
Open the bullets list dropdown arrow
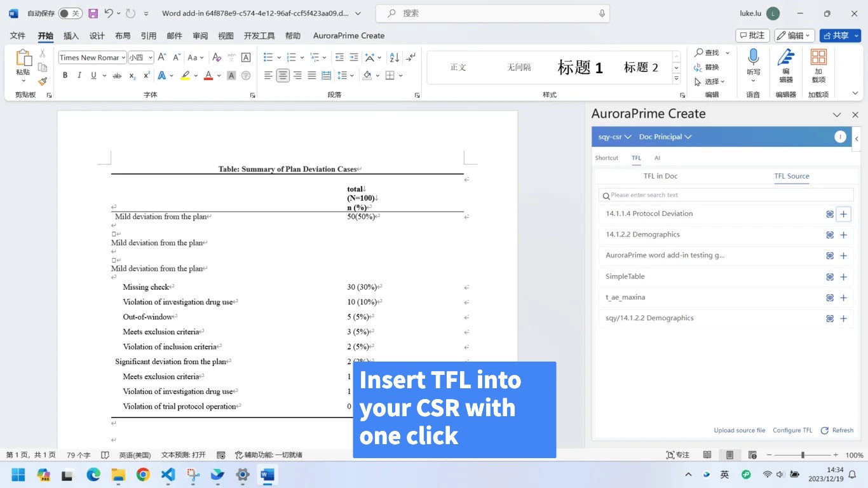(279, 58)
